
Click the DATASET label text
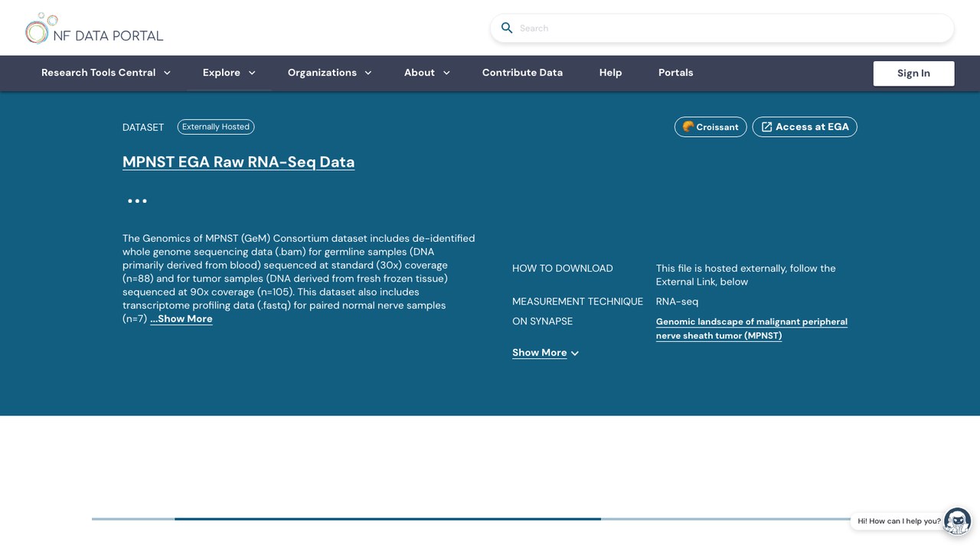(143, 127)
